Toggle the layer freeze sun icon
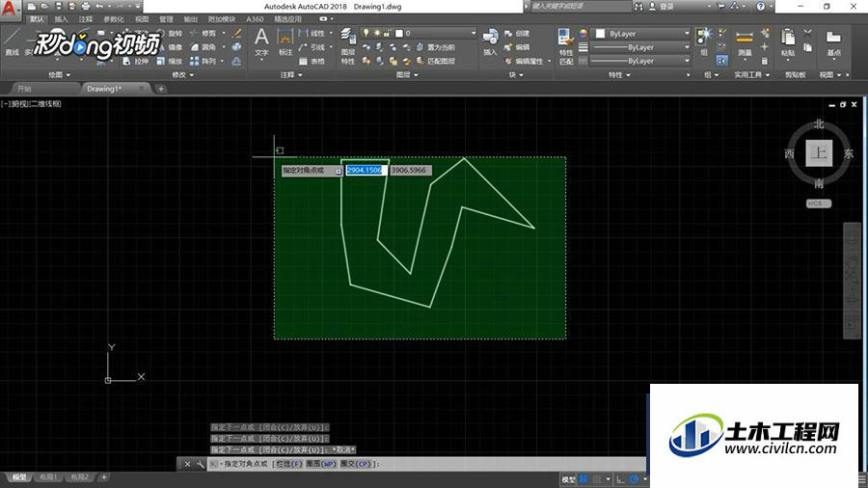Screen dimensions: 868x488 [x=377, y=33]
